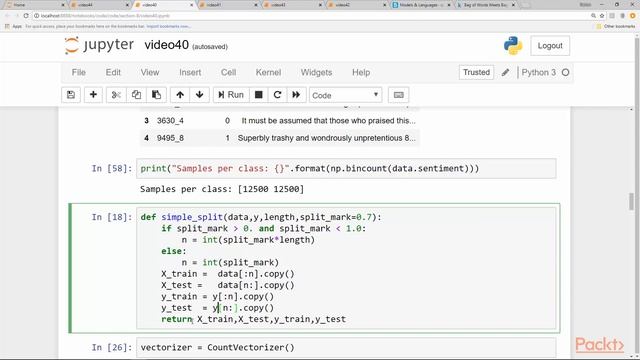Open the command palette keyboard icon
This screenshot has height=360, width=640.
398,95
